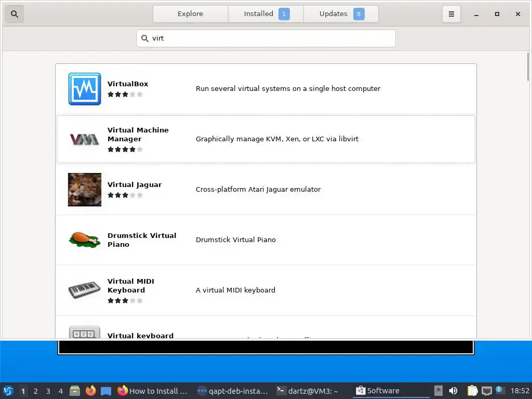This screenshot has height=399, width=532.
Task: Toggle the search button in header bar
Action: point(14,14)
